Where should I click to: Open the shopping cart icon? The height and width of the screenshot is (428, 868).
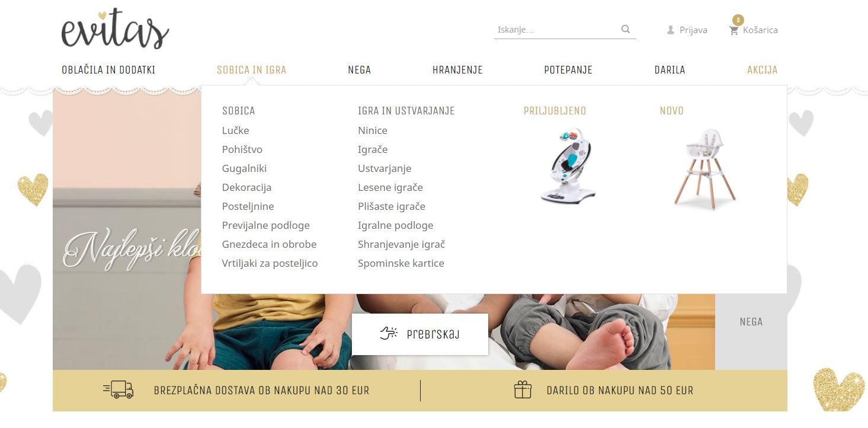click(x=734, y=30)
